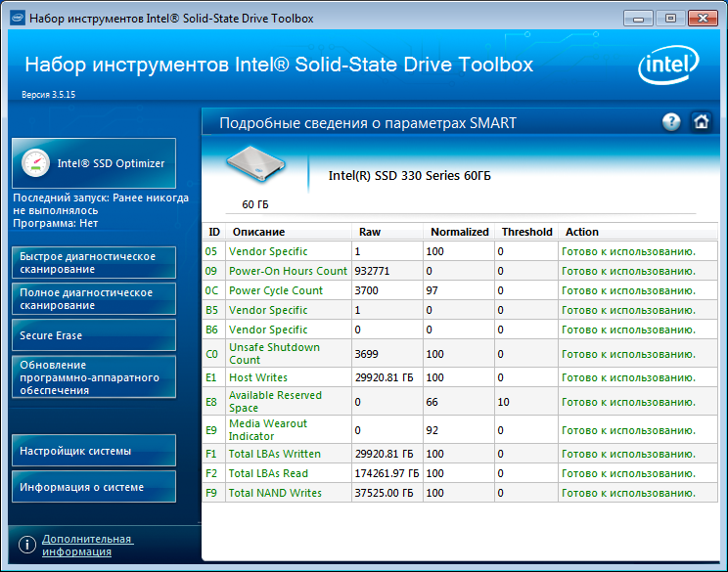
Task: Select Media Wearout Indicator attribute
Action: tap(268, 429)
